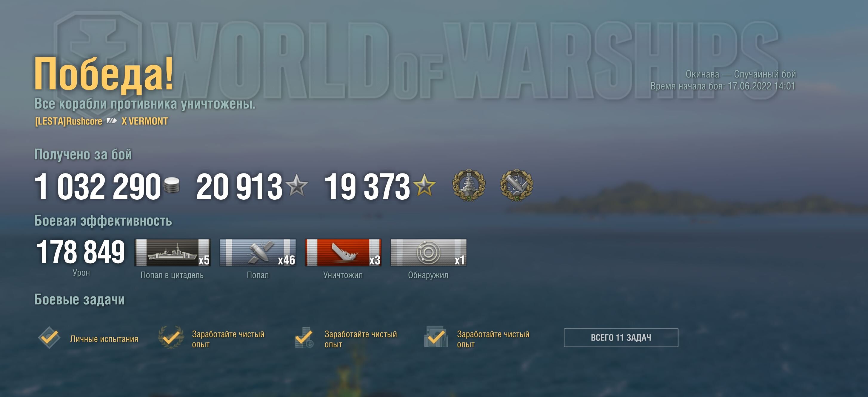Viewport: 868px width, 397px height.
Task: Select the citadel hits ribbon x5
Action: 173,253
